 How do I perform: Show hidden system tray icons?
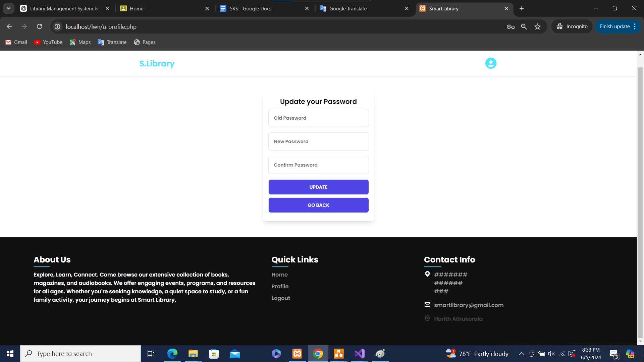point(521,354)
